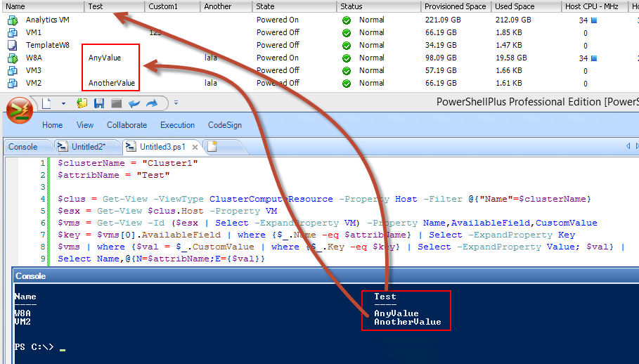Image resolution: width=639 pixels, height=364 pixels.
Task: Open the Execution ribbon tab
Action: coord(177,125)
